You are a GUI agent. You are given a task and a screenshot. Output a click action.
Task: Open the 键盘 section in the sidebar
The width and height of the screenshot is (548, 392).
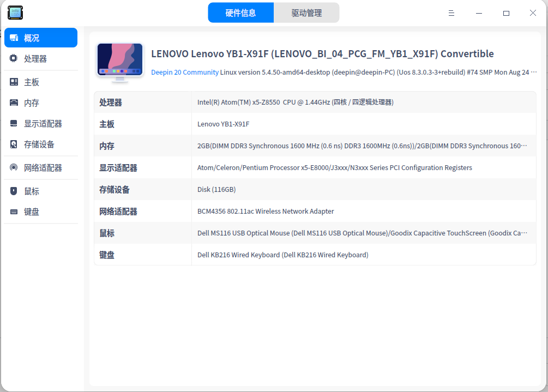coord(13,212)
